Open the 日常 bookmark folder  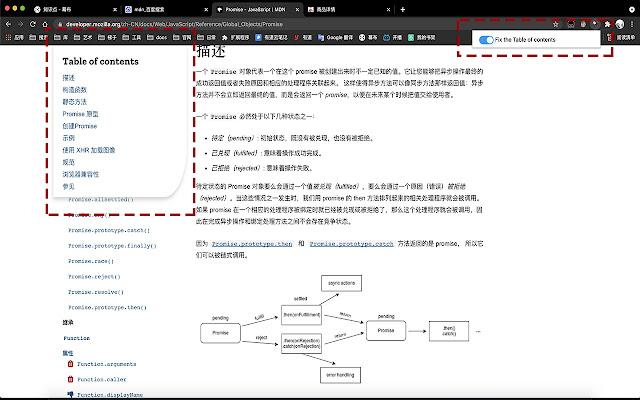[x=207, y=38]
